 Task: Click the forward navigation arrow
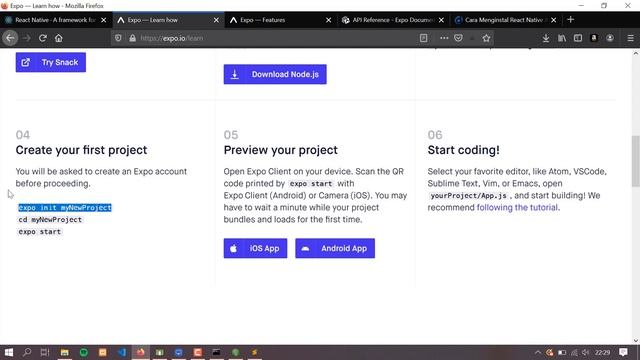[27, 38]
